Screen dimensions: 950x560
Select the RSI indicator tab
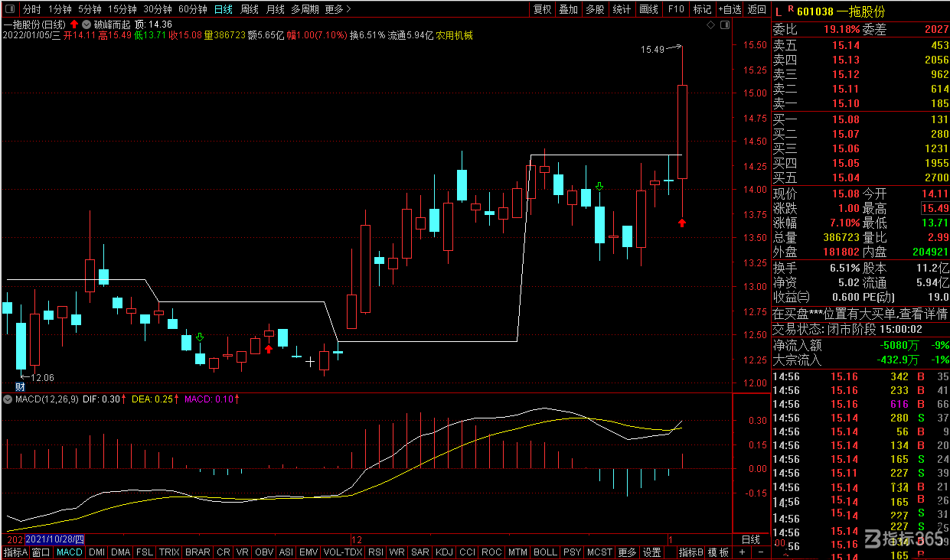pyautogui.click(x=376, y=552)
